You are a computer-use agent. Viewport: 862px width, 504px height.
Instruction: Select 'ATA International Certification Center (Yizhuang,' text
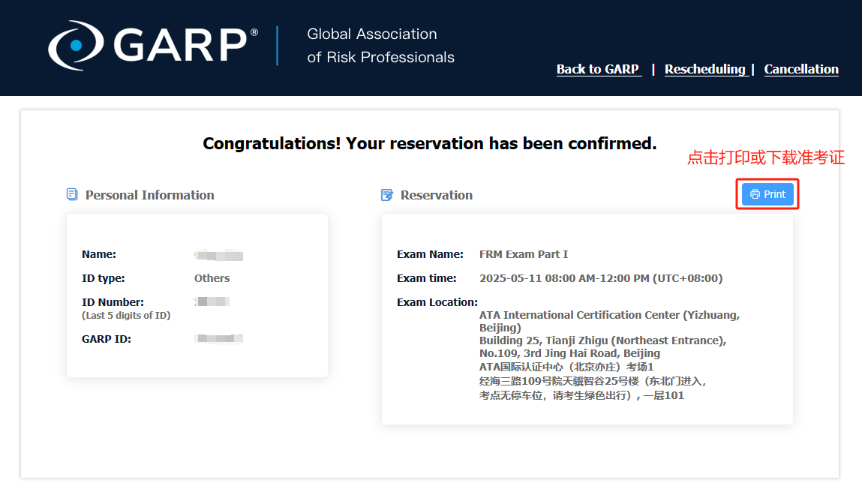pos(610,315)
